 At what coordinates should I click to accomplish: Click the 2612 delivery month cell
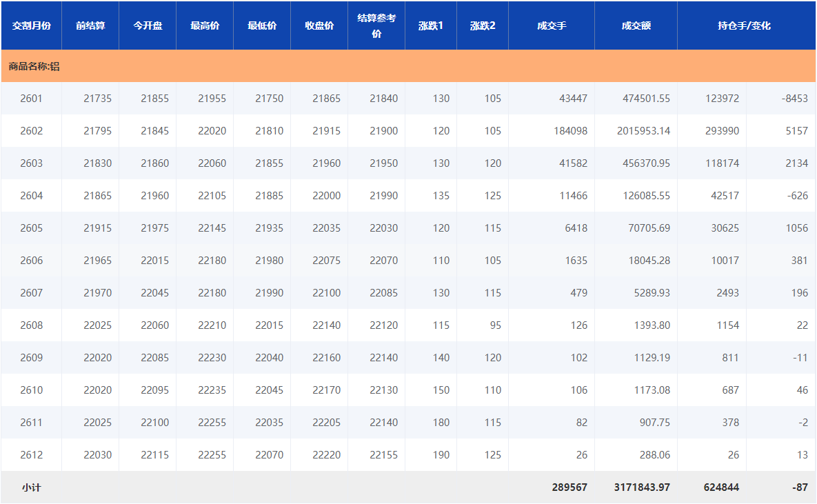tap(31, 455)
